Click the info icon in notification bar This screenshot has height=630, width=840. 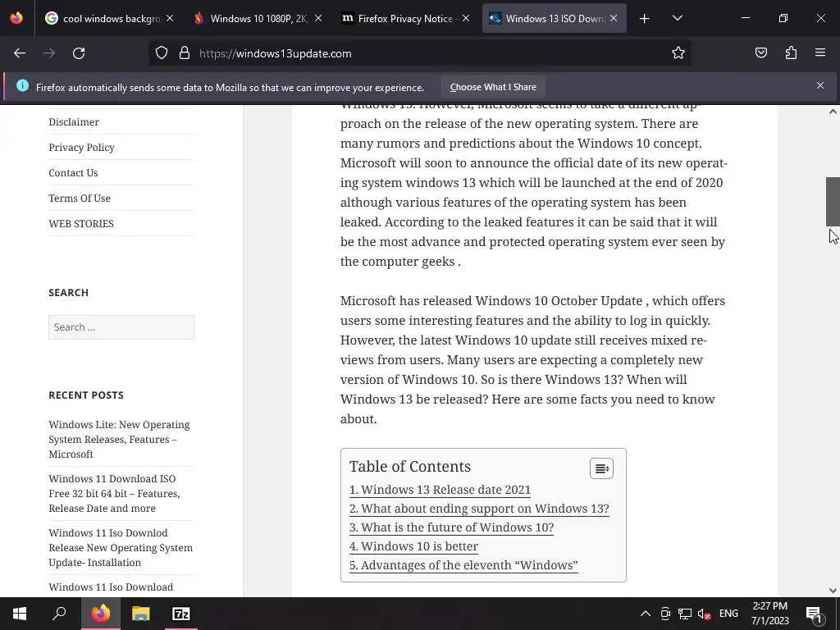coord(22,85)
